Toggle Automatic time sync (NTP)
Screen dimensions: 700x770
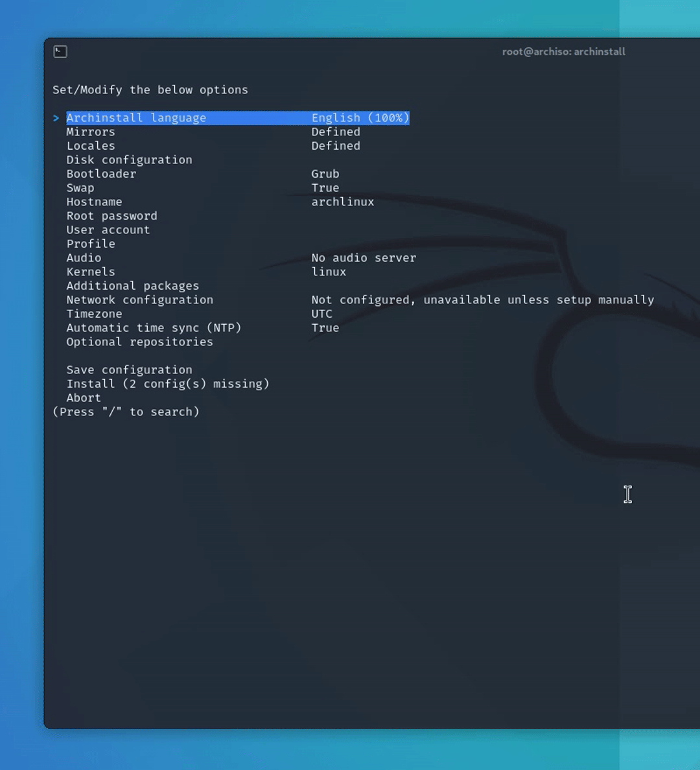[154, 327]
